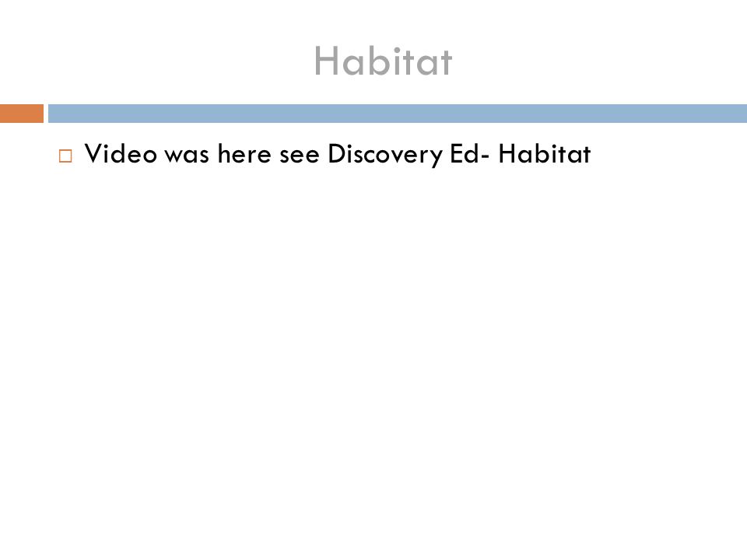Screen dimensions: 747x560
Task: Click the dotted 'i' in gray title
Action: coord(397,61)
